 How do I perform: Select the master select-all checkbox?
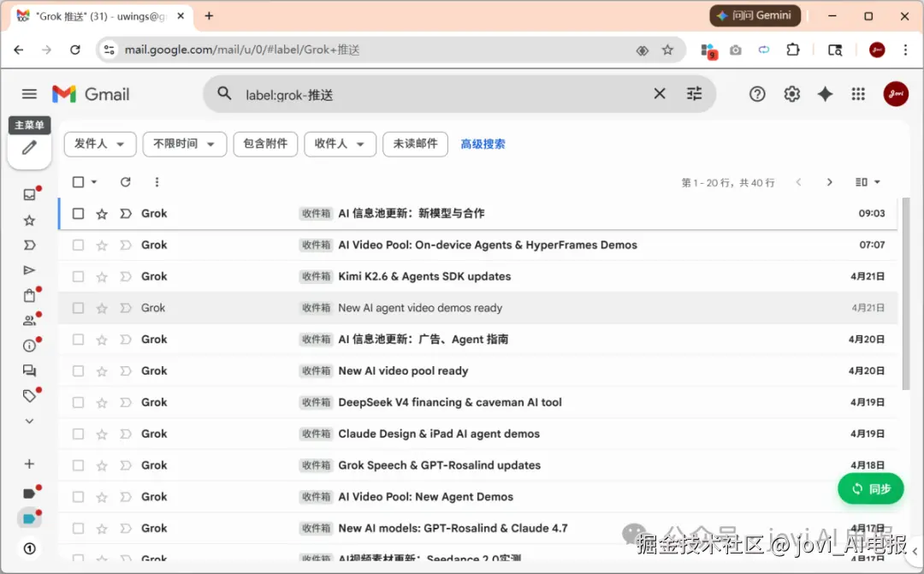78,182
